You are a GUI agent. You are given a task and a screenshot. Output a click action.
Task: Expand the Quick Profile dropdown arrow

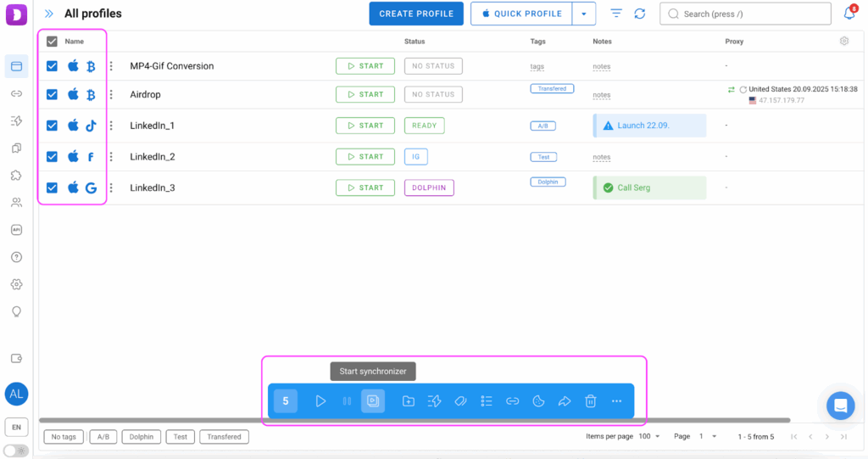583,14
